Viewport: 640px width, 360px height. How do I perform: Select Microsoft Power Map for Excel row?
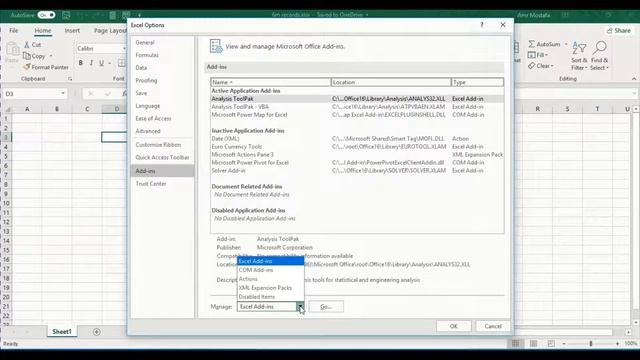357,115
